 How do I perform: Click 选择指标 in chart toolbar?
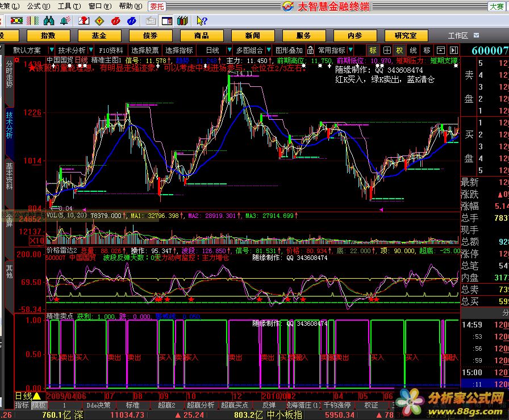[179, 51]
